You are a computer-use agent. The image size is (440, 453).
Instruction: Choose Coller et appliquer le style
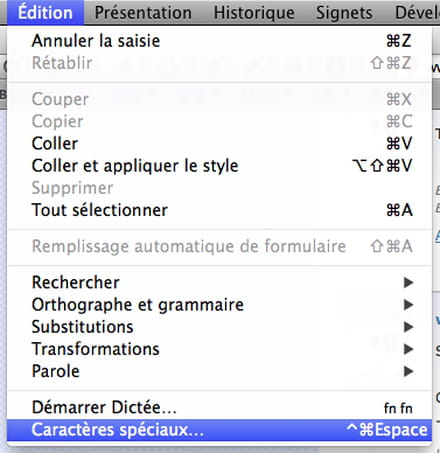[219, 166]
